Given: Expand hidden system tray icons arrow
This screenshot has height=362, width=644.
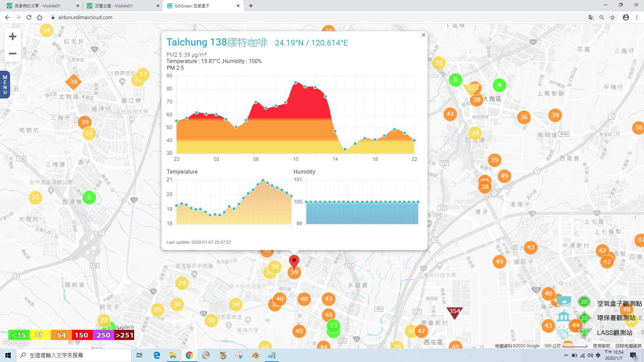Looking at the screenshot, I should (566, 355).
